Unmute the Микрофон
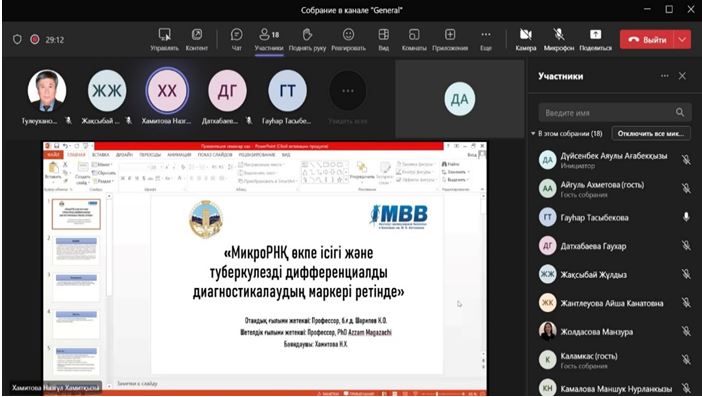The width and height of the screenshot is (702, 397). click(x=559, y=40)
